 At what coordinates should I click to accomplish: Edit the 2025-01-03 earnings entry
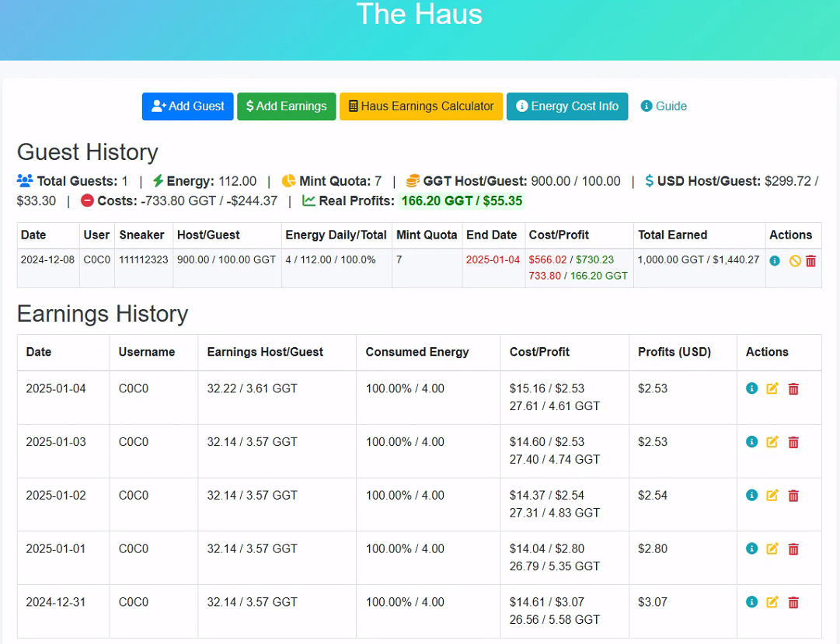(x=772, y=442)
